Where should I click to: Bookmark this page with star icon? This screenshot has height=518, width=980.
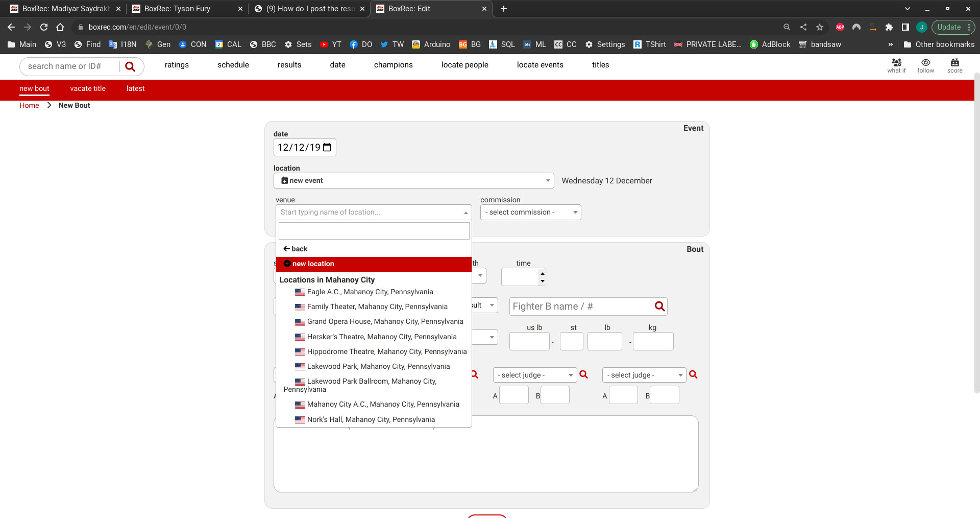click(820, 27)
